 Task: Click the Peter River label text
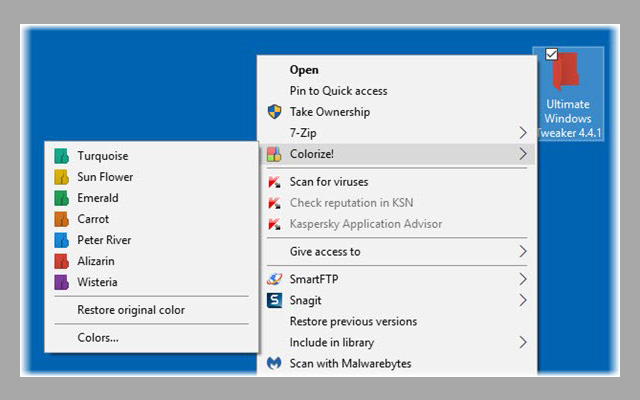(104, 240)
